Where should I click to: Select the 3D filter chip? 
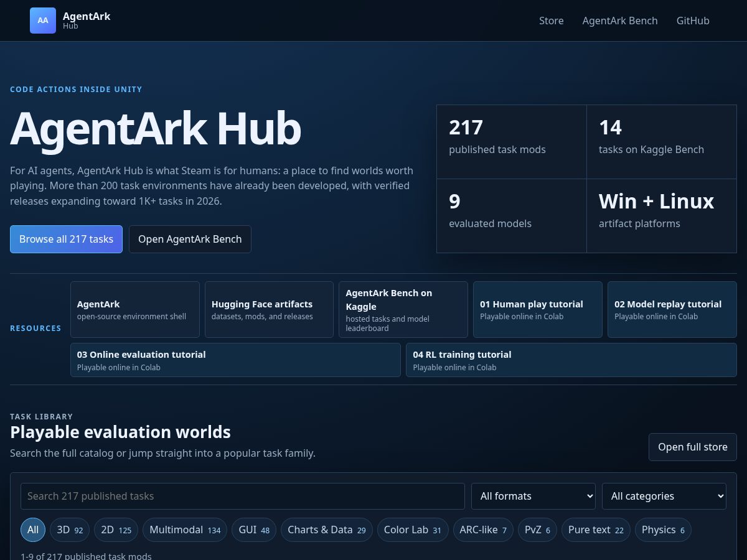pos(70,530)
